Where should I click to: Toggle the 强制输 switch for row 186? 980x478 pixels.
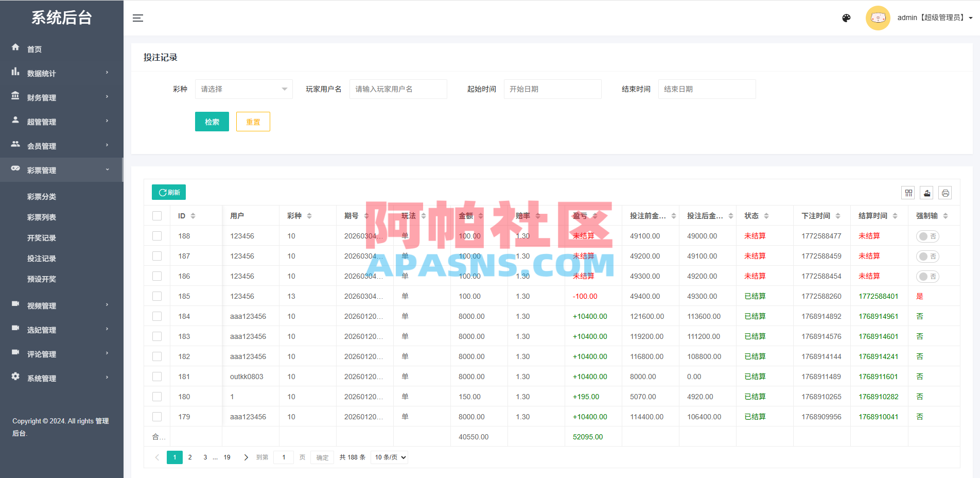(927, 277)
